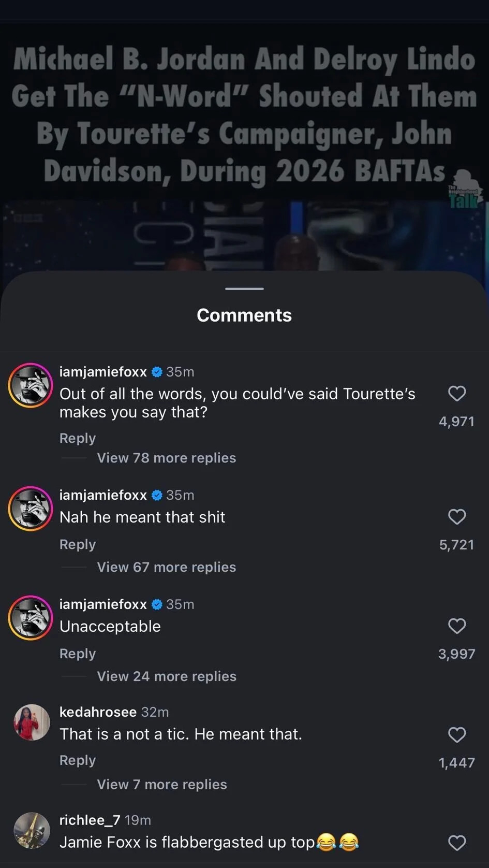The width and height of the screenshot is (489, 868).
Task: Reply to the "Unacceptable" comment
Action: (x=78, y=654)
